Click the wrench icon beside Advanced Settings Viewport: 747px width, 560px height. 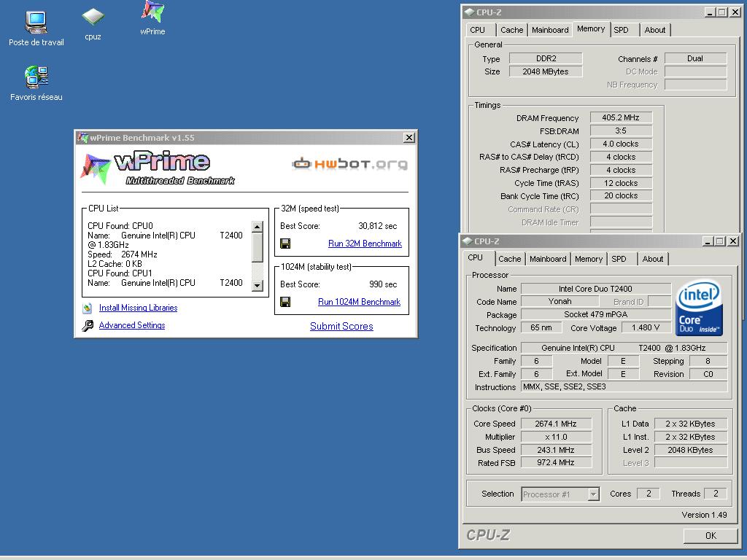pos(88,326)
